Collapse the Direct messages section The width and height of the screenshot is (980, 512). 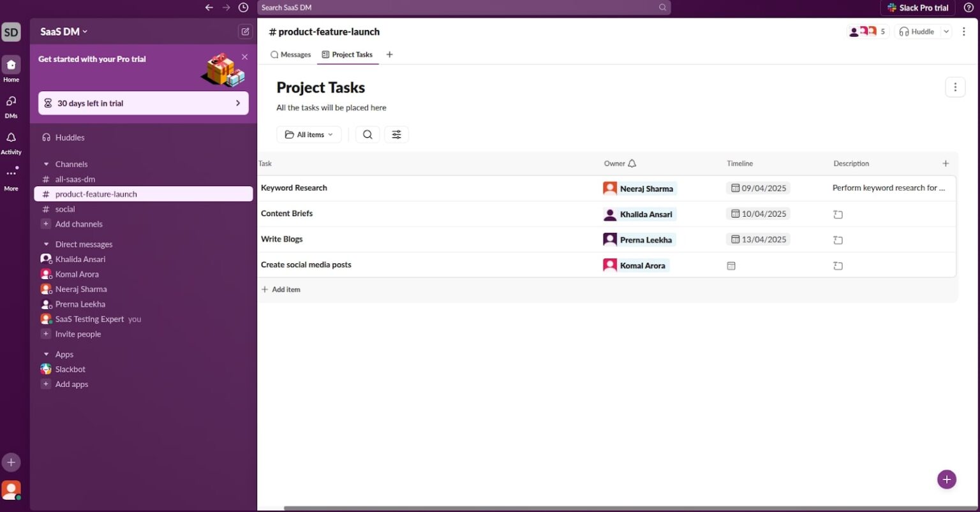46,244
